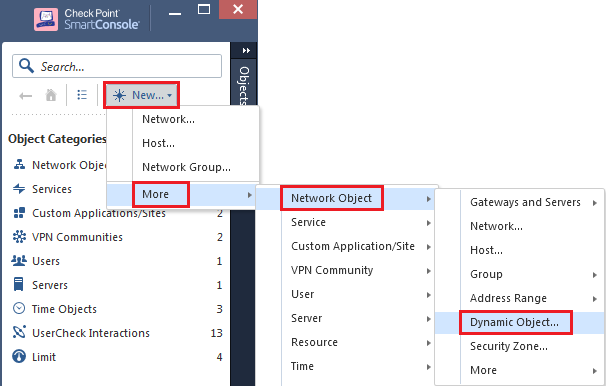Maximize the SmartConsole window
606x386 pixels.
(x=204, y=9)
